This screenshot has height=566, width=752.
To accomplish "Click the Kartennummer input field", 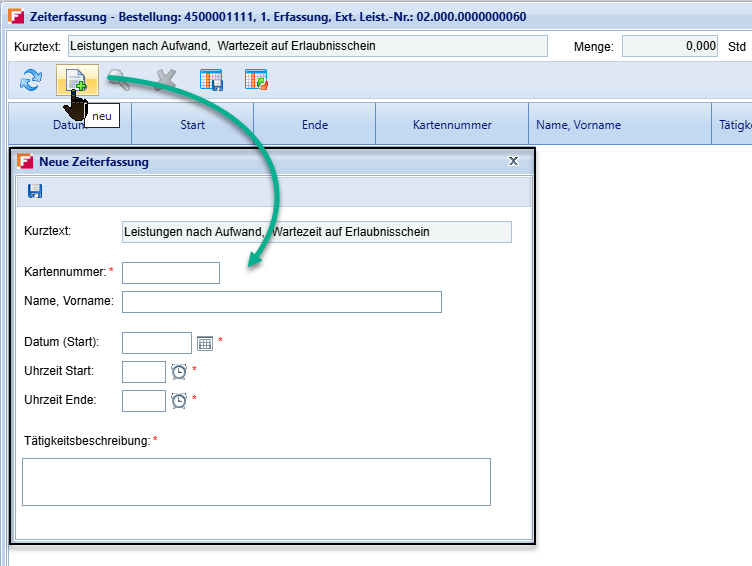I will coord(170,273).
